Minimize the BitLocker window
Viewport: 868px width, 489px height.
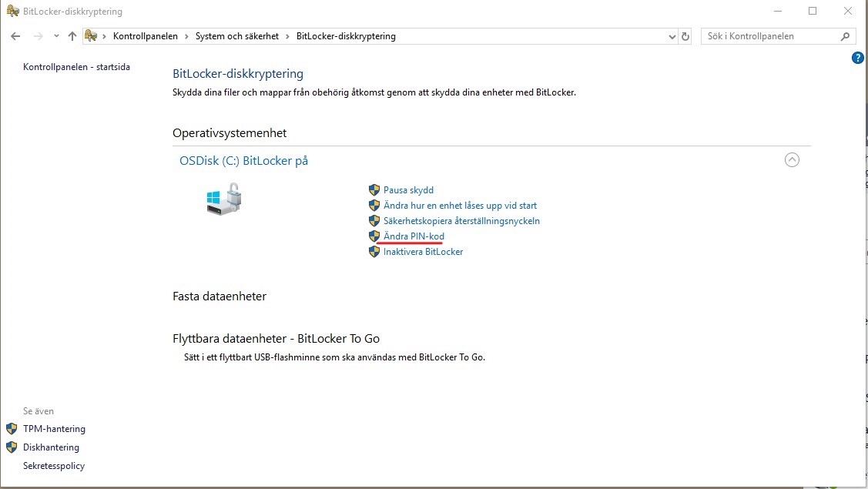coord(778,11)
